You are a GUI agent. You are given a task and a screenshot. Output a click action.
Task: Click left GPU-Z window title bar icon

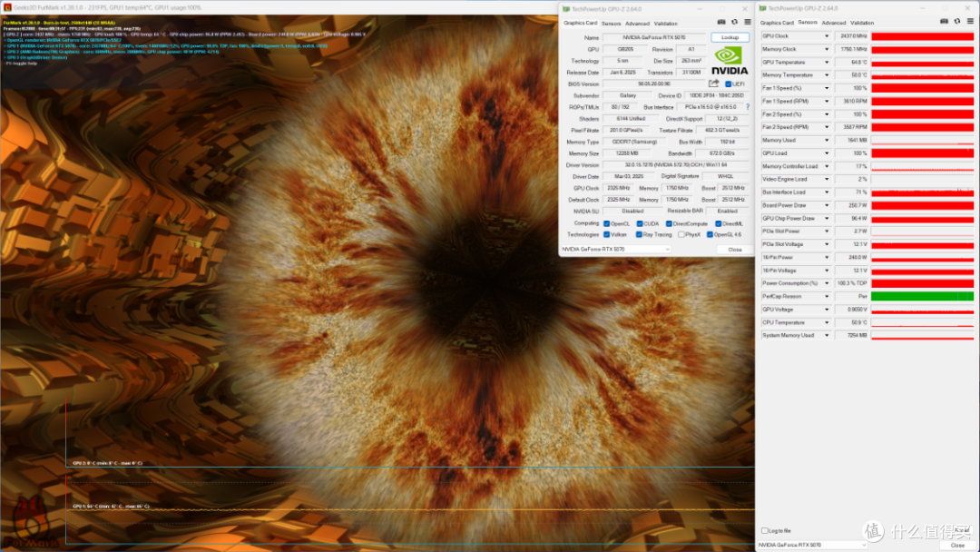click(x=566, y=9)
